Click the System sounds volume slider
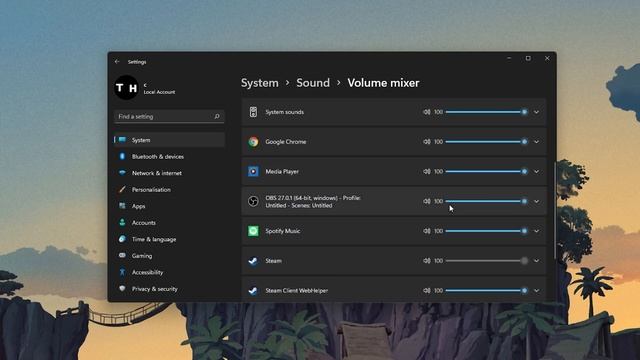This screenshot has width=640, height=360. pyautogui.click(x=487, y=112)
